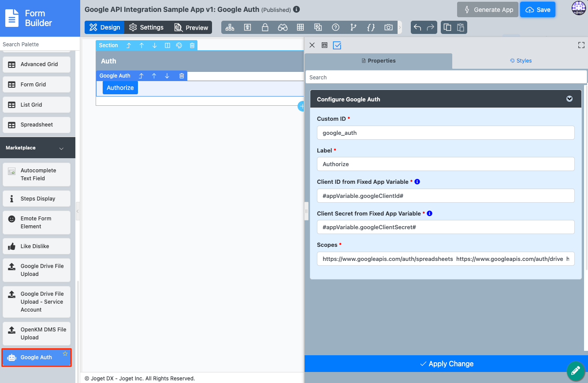588x383 pixels.
Task: Focus the Search Palette field
Action: (40, 44)
